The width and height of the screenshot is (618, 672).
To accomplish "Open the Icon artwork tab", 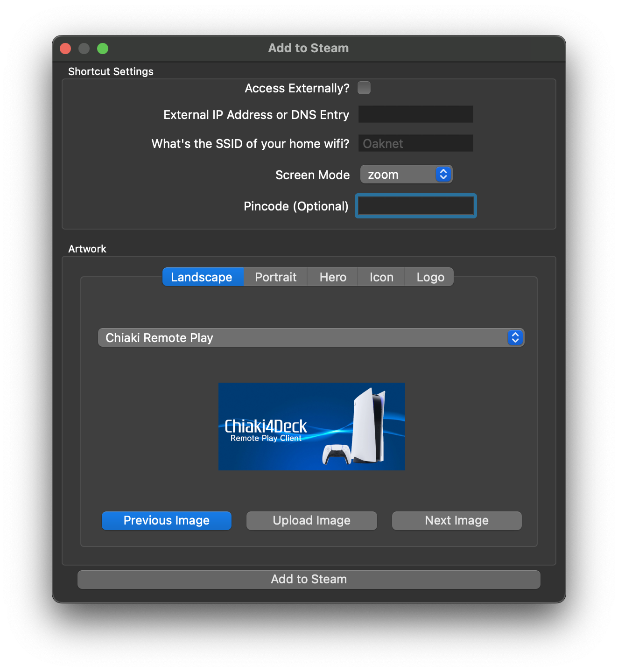I will coord(381,277).
